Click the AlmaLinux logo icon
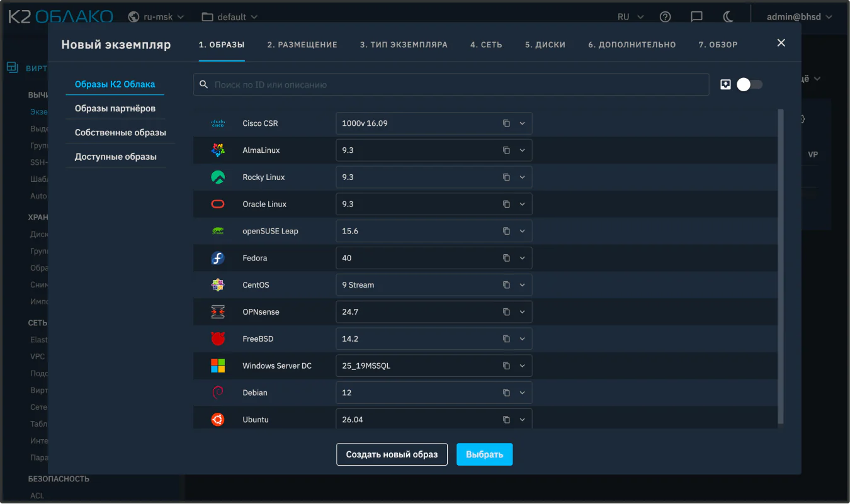Image resolution: width=850 pixels, height=504 pixels. click(x=218, y=150)
